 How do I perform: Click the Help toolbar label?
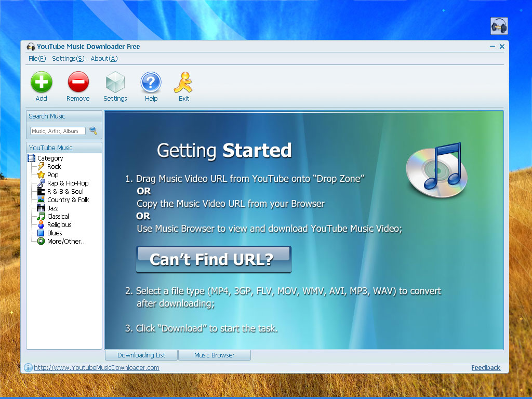point(151,98)
